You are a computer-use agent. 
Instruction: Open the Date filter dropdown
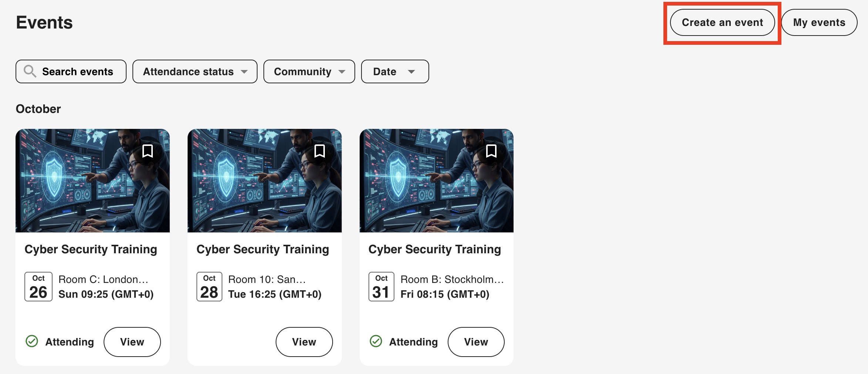tap(395, 71)
